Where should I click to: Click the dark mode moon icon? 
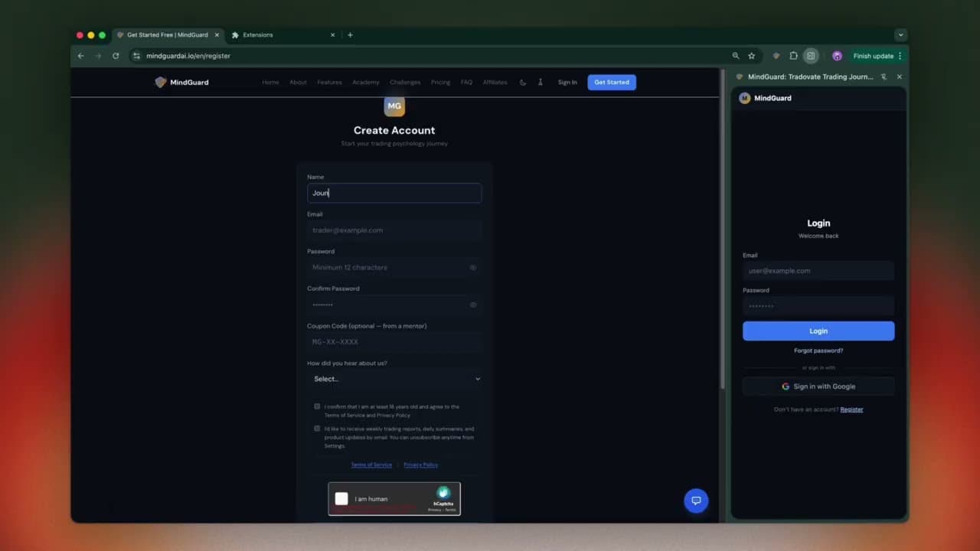pyautogui.click(x=523, y=83)
